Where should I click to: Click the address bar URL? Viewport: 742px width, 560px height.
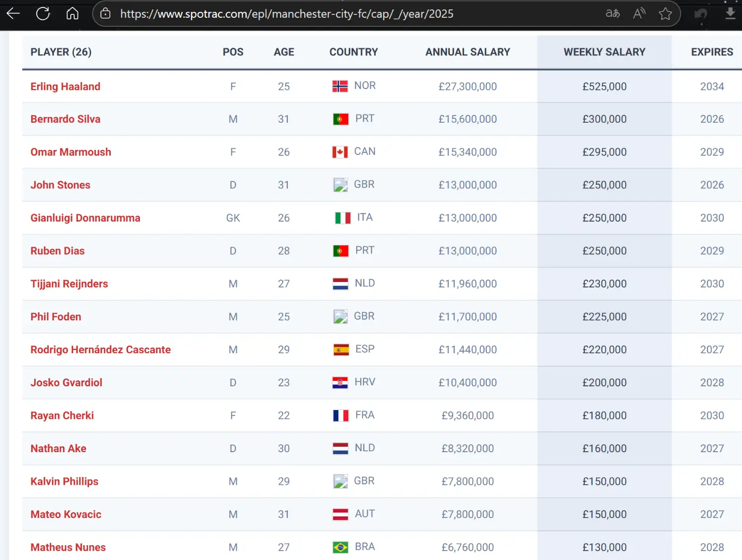[286, 14]
